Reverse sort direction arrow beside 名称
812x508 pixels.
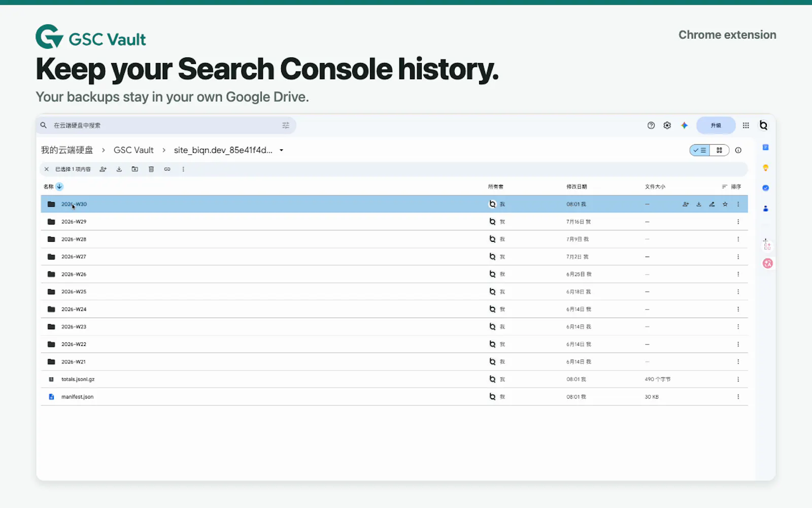[59, 186]
